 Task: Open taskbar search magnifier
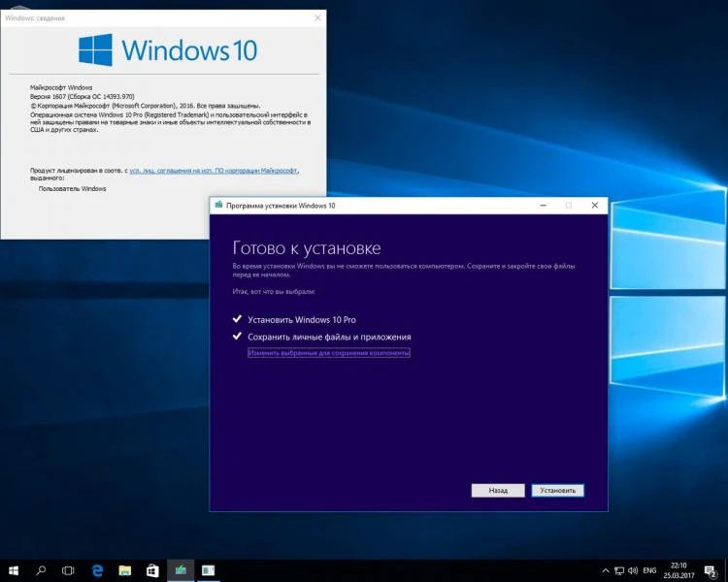click(41, 570)
